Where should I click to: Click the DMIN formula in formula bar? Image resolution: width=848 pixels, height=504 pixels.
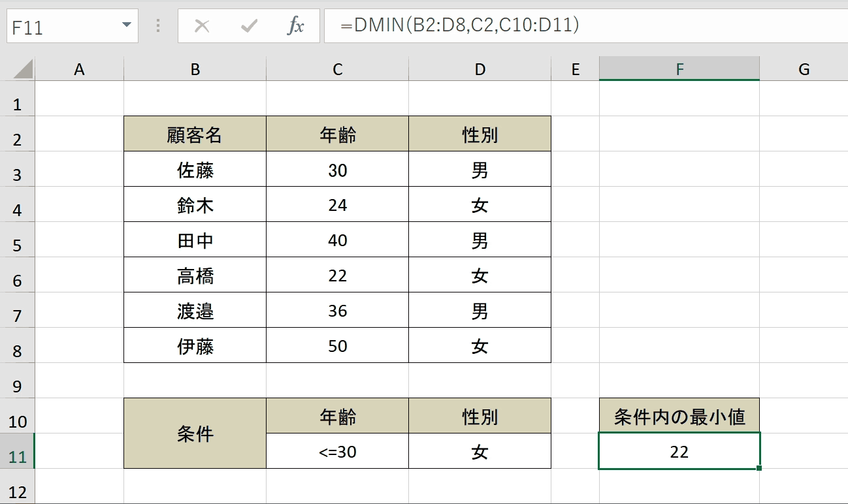(x=460, y=25)
